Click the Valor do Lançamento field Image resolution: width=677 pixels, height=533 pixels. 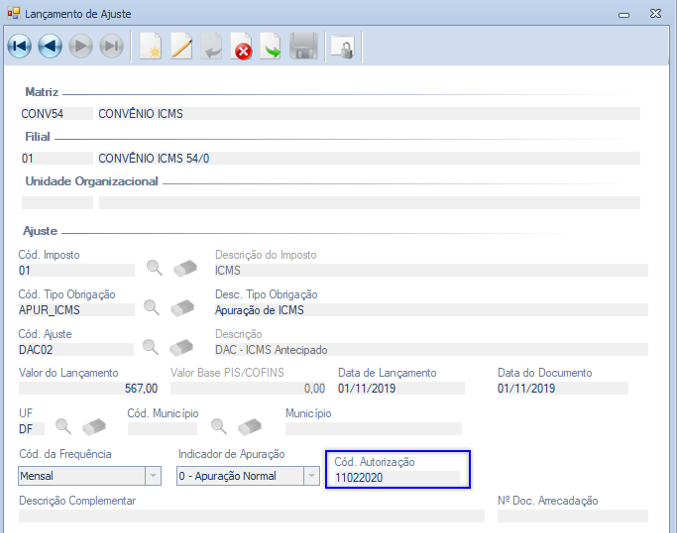89,388
